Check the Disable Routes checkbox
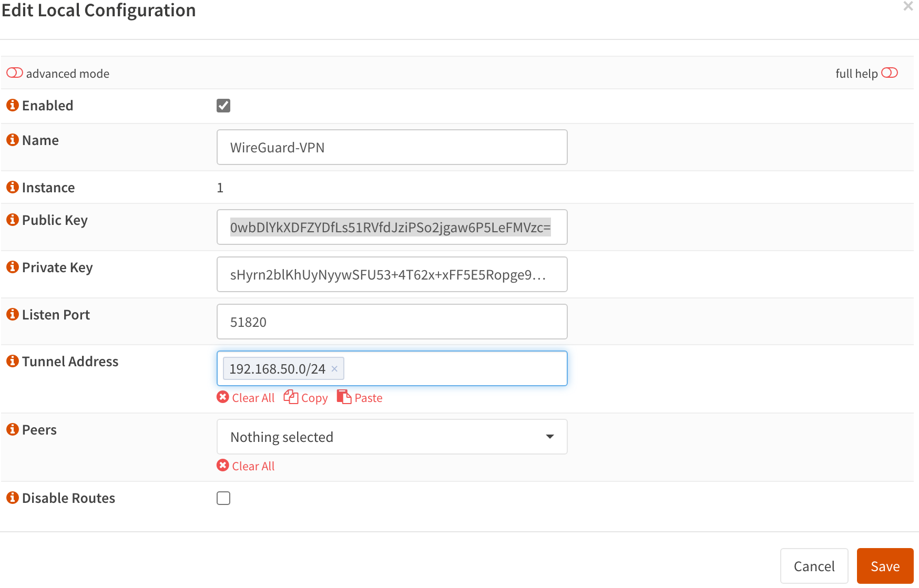Image resolution: width=919 pixels, height=588 pixels. click(x=223, y=498)
